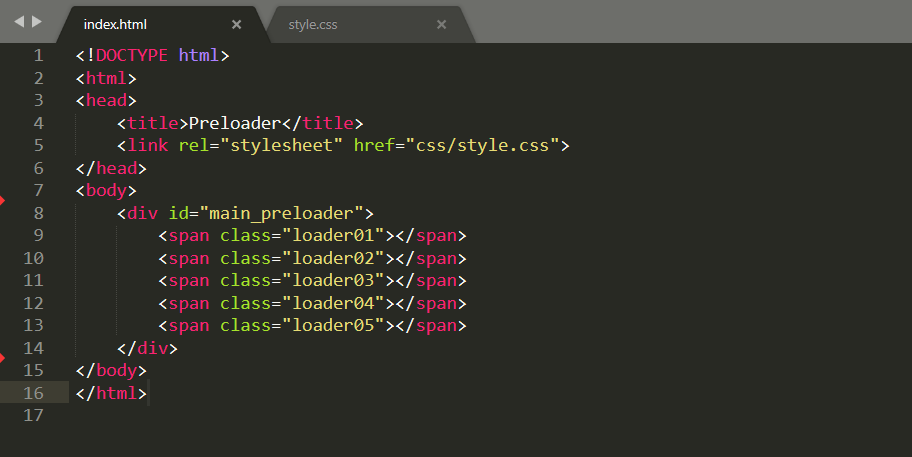Click the Preloader title text
The height and width of the screenshot is (457, 912).
pos(234,123)
